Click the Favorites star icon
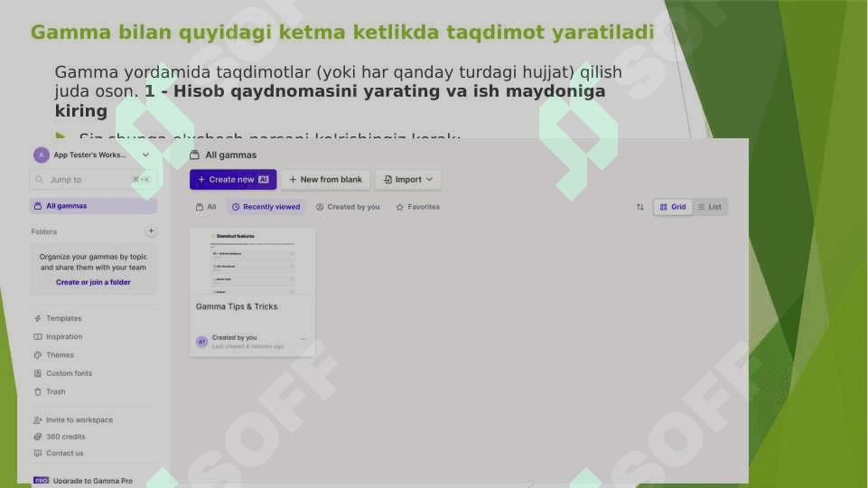This screenshot has height=488, width=868. [400, 207]
